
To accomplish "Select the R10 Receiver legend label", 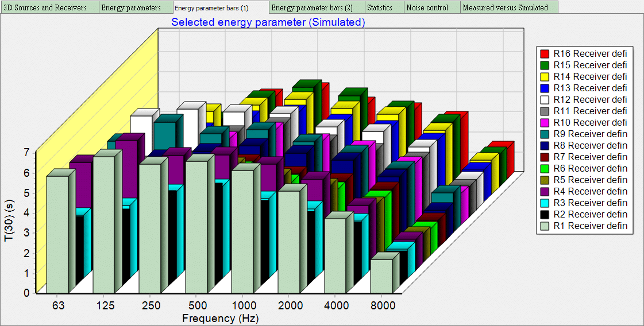I will coord(590,122).
